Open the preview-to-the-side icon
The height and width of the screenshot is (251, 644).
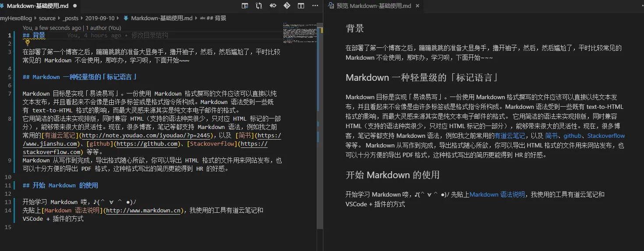pos(245,6)
